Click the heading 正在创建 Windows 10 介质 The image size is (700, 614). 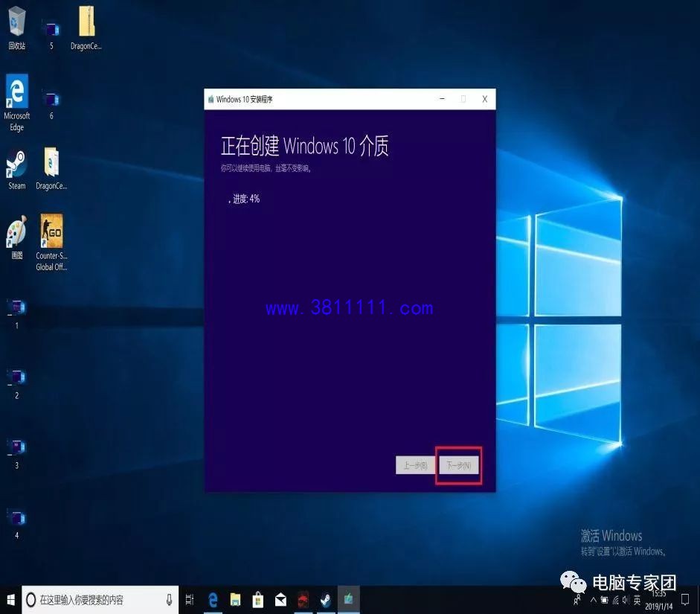pos(305,146)
